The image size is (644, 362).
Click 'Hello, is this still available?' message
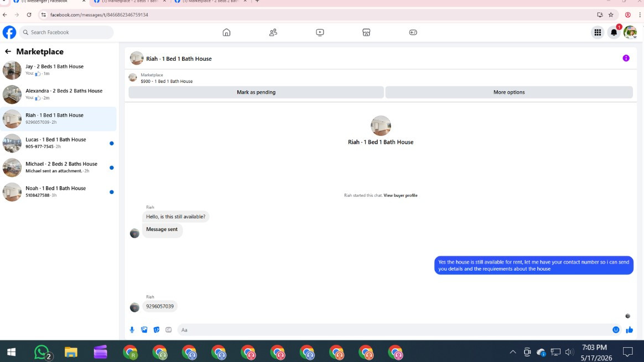pyautogui.click(x=176, y=217)
